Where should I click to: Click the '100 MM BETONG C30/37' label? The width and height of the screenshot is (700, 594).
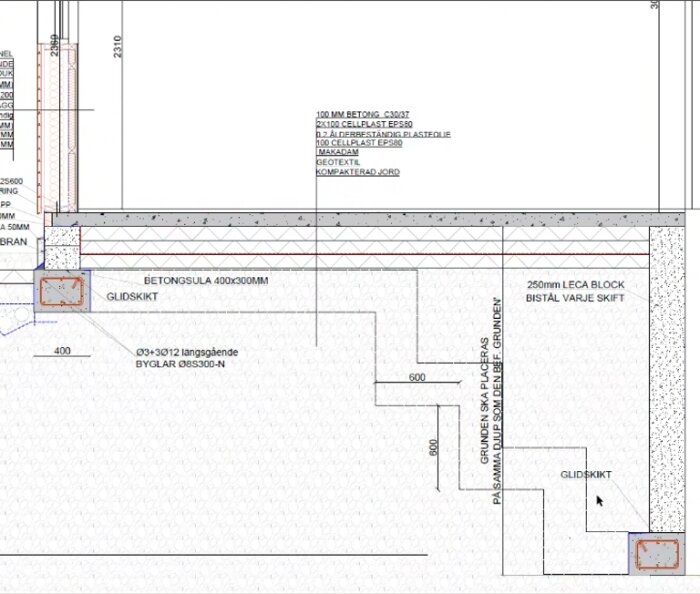tap(362, 114)
